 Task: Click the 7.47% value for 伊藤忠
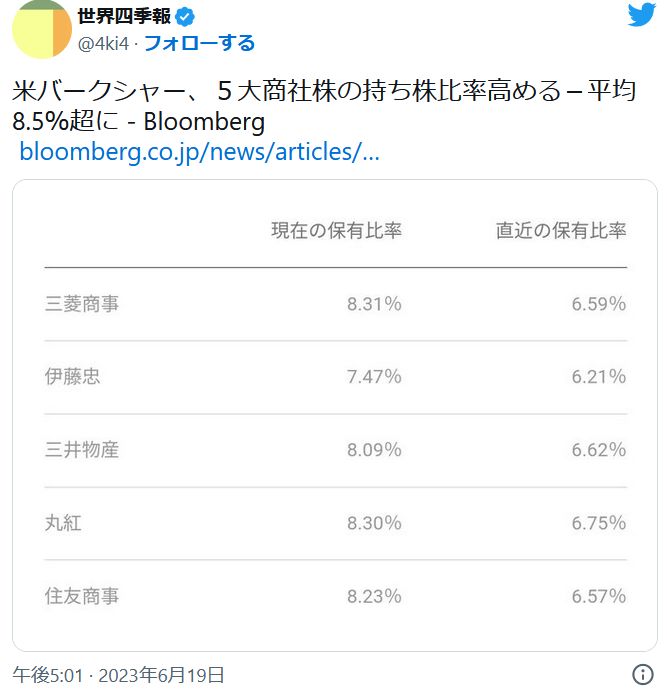pos(374,377)
